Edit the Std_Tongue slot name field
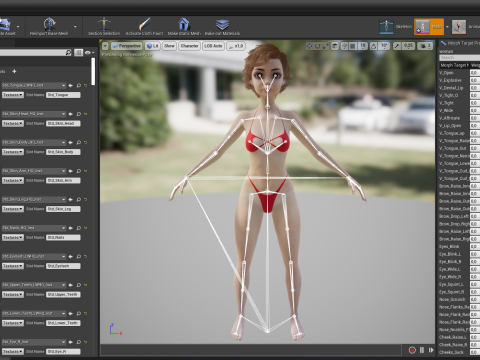 [x=63, y=95]
